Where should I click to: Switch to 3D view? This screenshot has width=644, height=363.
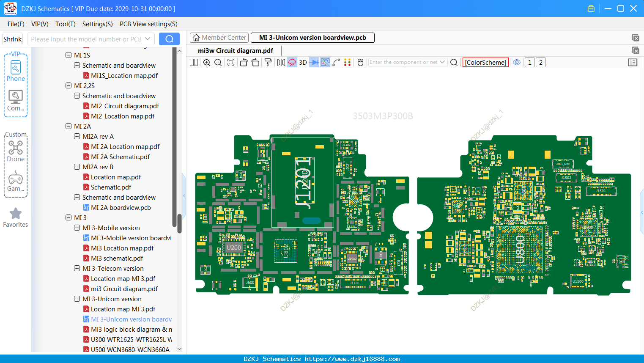(x=303, y=62)
